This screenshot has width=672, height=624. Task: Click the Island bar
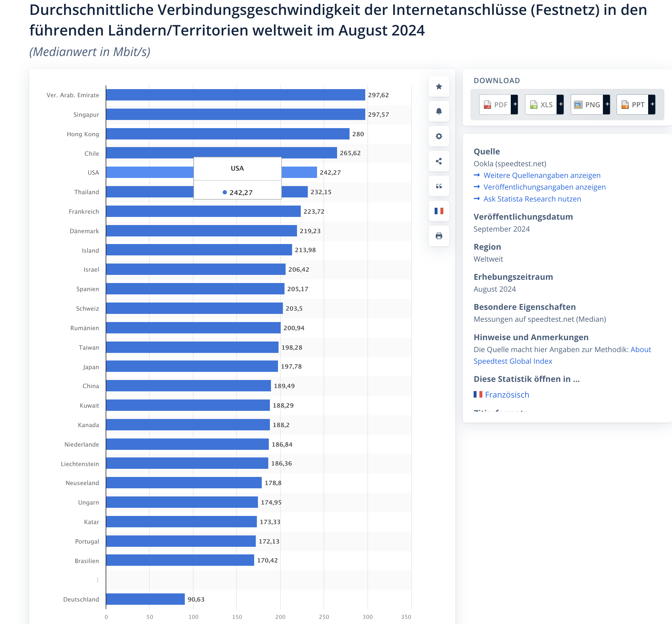coord(199,250)
